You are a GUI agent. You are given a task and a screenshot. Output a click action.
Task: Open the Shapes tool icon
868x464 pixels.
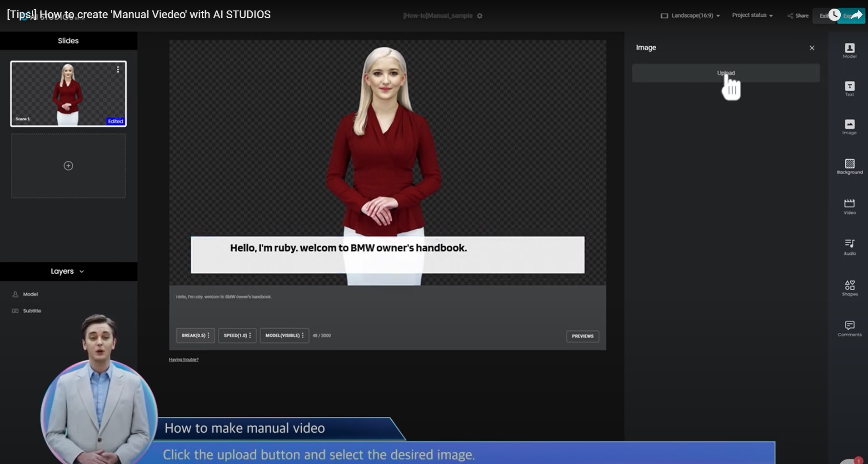[849, 287]
